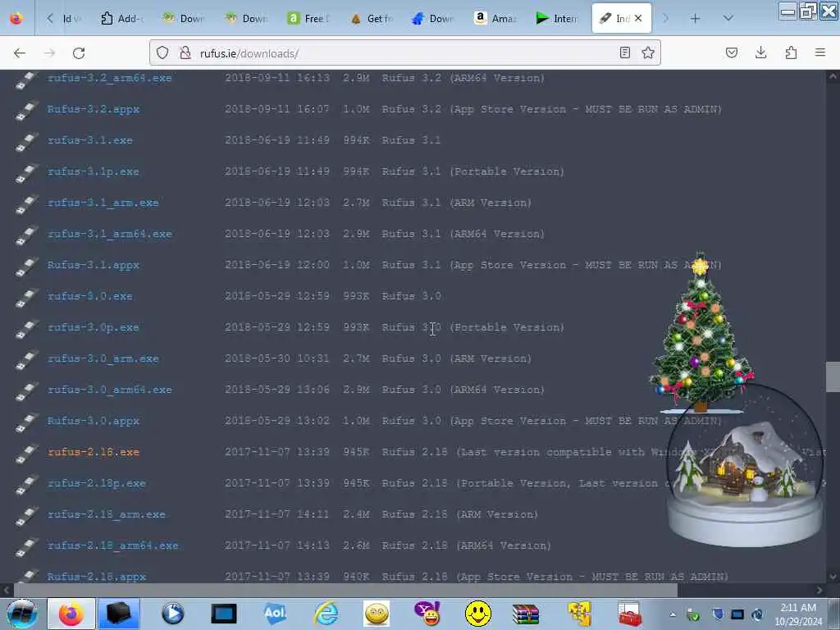The height and width of the screenshot is (630, 840).
Task: Click USB drive icon beside rufus-3.1.exe
Action: point(25,142)
